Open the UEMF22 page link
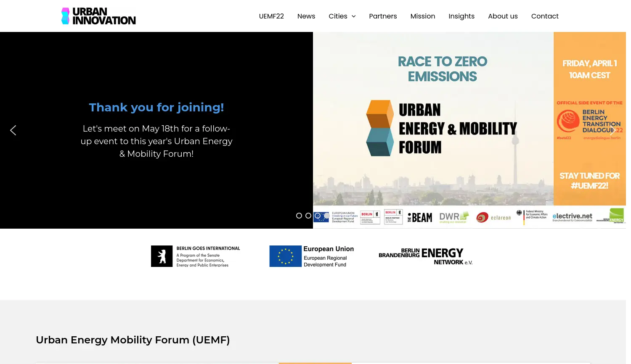Image resolution: width=631 pixels, height=364 pixels. click(x=271, y=16)
